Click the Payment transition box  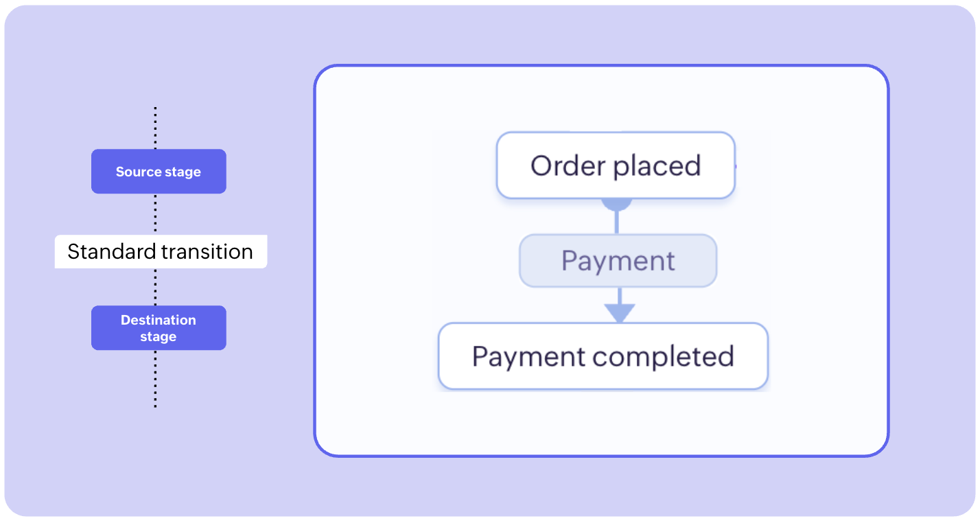coord(618,261)
